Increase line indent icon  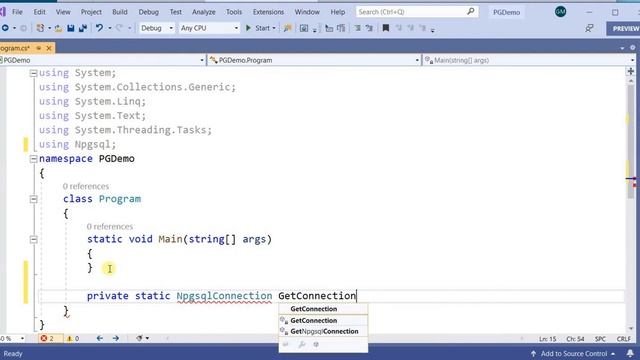pyautogui.click(x=369, y=28)
